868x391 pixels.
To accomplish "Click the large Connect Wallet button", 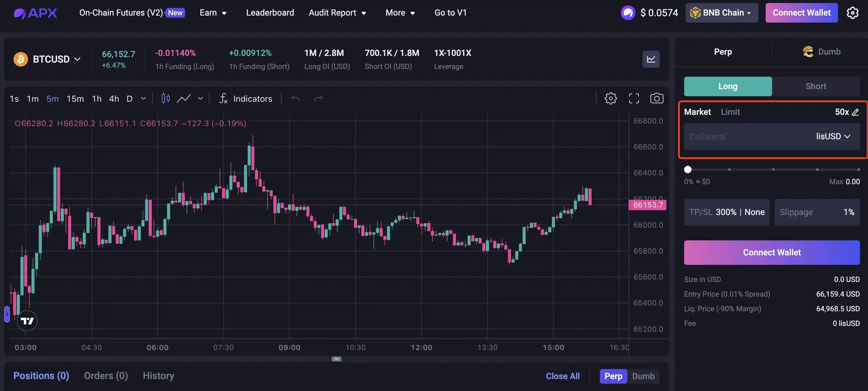I will pos(771,252).
